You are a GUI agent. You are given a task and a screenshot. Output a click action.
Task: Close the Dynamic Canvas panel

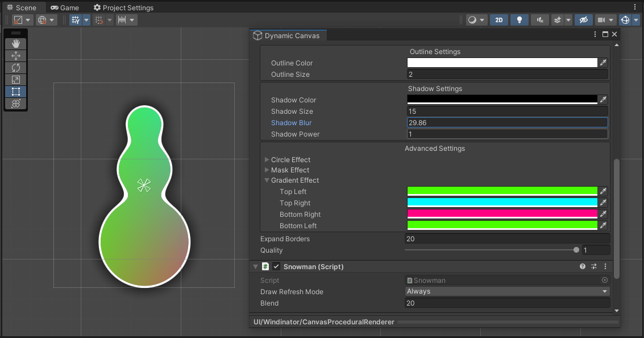click(x=614, y=34)
